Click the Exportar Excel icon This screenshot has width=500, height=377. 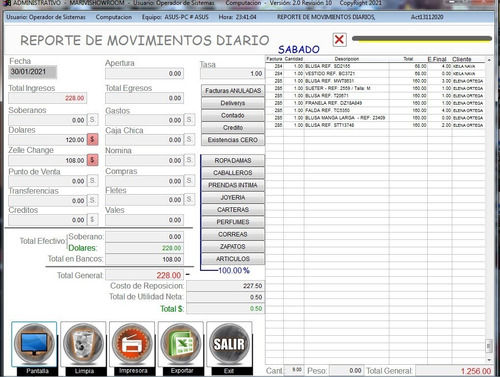pos(181,344)
